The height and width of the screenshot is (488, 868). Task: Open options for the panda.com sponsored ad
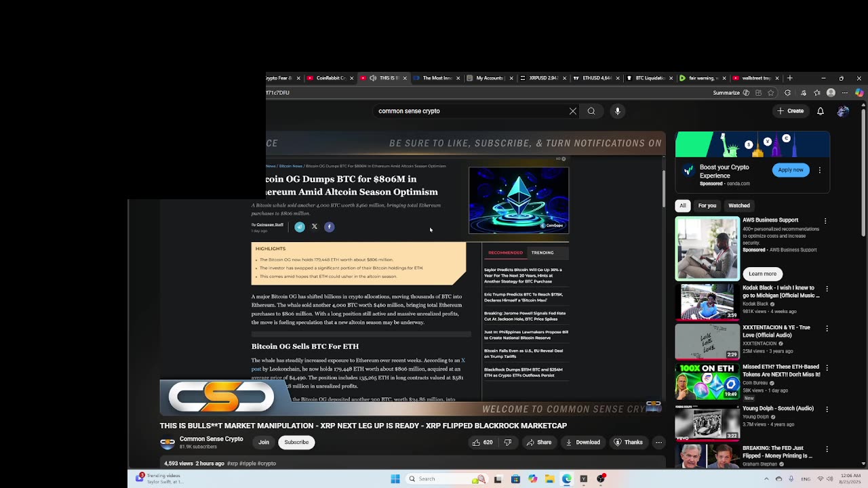(x=819, y=170)
